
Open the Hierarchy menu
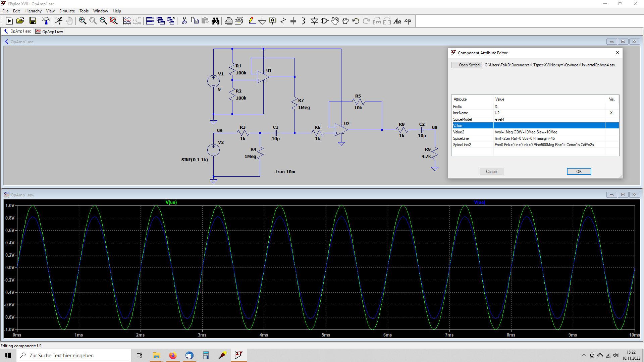point(33,11)
